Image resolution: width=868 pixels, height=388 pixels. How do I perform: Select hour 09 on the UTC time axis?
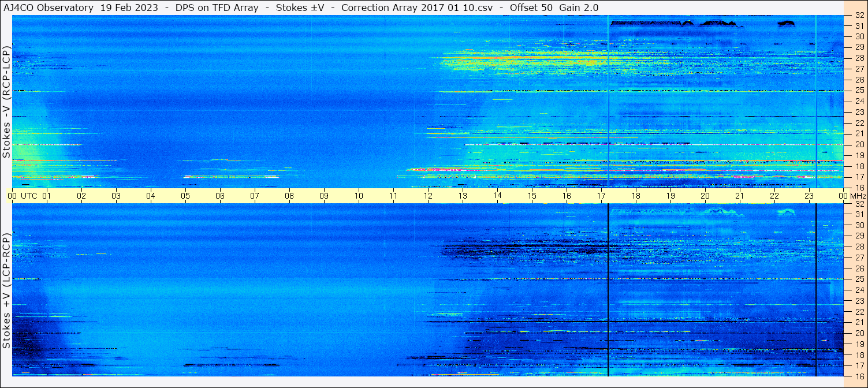(x=324, y=196)
